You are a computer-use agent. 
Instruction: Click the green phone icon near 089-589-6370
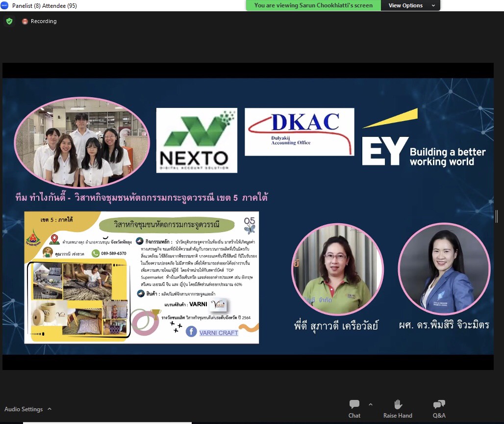(96, 254)
